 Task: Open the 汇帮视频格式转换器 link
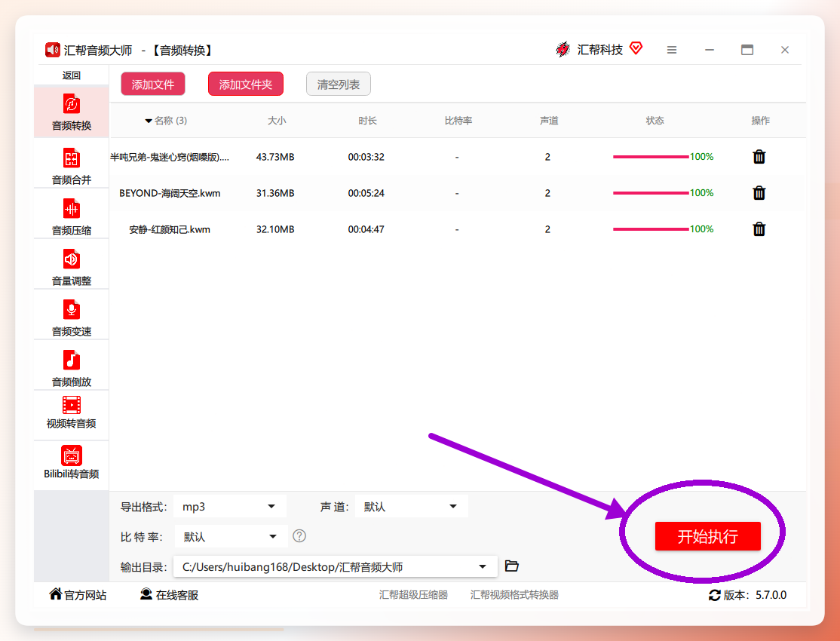pyautogui.click(x=514, y=595)
